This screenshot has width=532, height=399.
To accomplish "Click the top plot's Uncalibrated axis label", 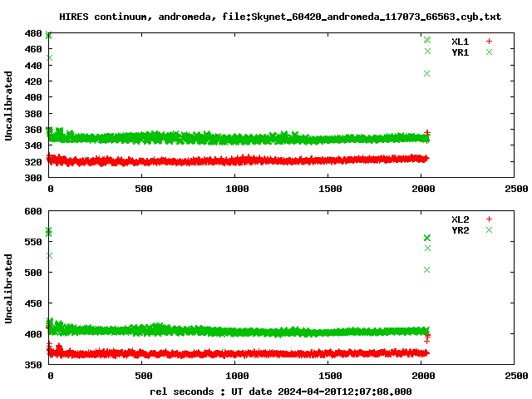I will 8,106.
